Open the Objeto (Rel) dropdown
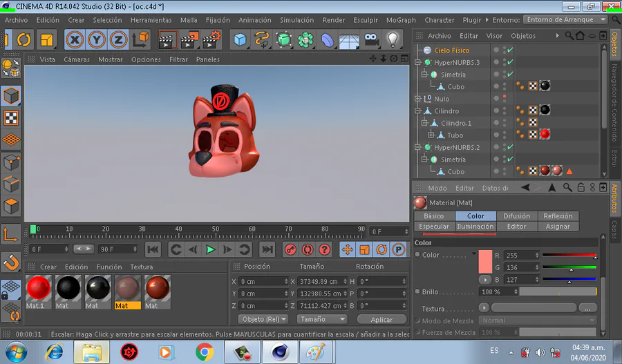The image size is (622, 364). coord(263,319)
